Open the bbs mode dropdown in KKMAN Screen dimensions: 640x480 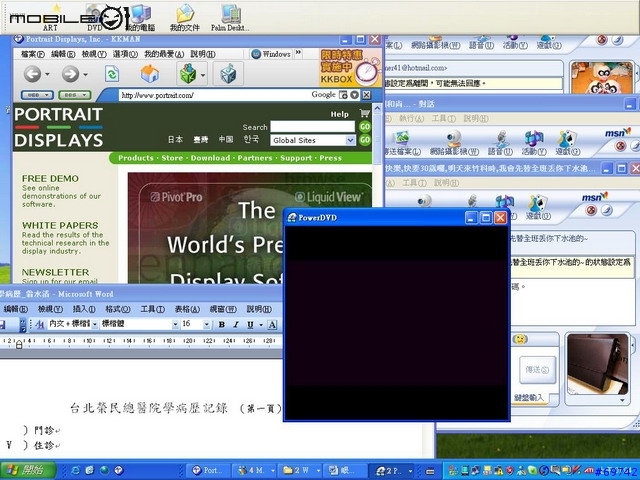pos(74,95)
